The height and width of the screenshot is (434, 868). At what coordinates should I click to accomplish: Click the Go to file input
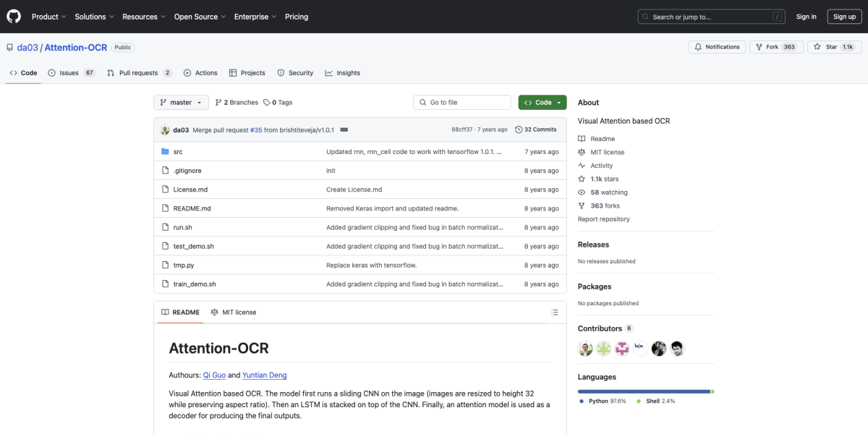point(463,103)
